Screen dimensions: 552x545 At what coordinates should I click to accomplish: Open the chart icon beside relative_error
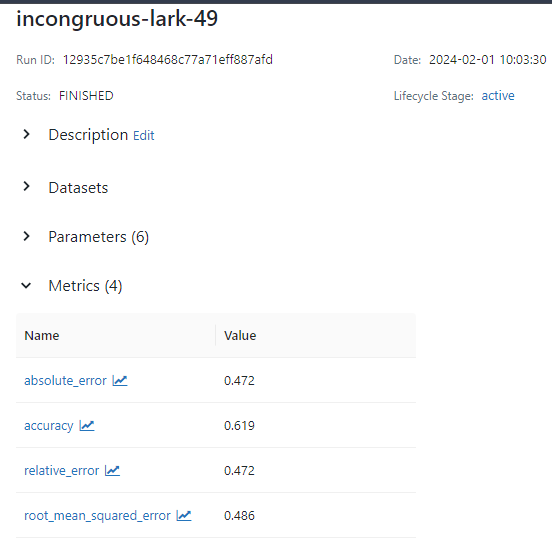pos(112,470)
